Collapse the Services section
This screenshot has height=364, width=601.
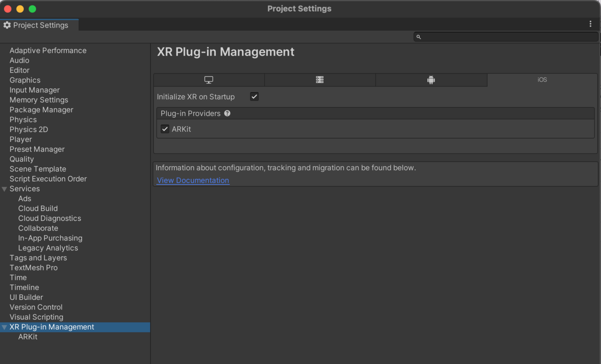click(x=5, y=189)
